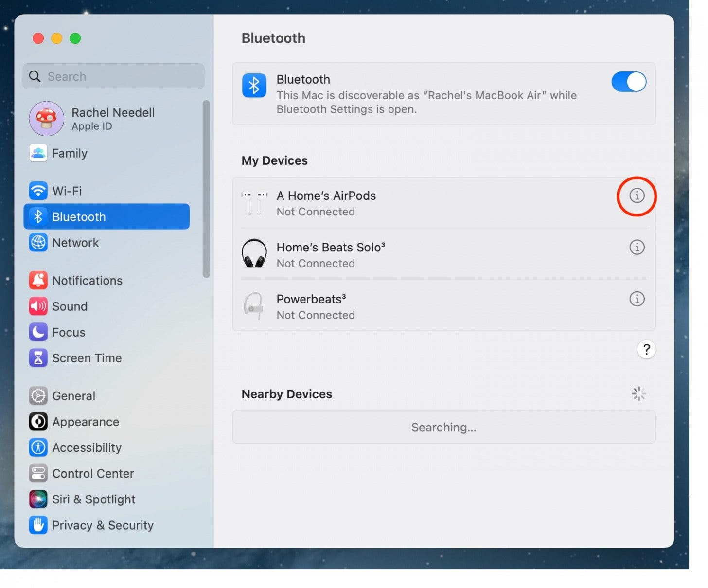Click the Siri & Spotlight icon
The height and width of the screenshot is (588, 708).
point(38,499)
